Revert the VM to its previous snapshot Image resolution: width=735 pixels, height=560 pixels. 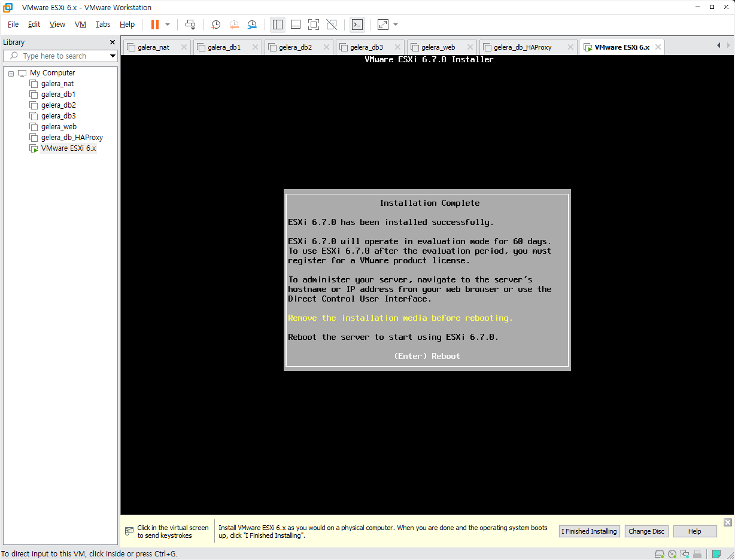coord(234,25)
